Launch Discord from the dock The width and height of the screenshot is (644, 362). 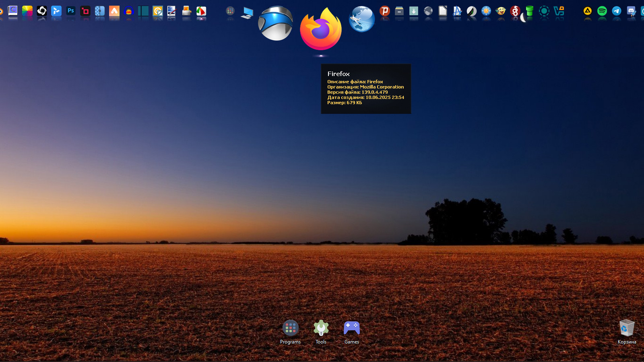631,11
